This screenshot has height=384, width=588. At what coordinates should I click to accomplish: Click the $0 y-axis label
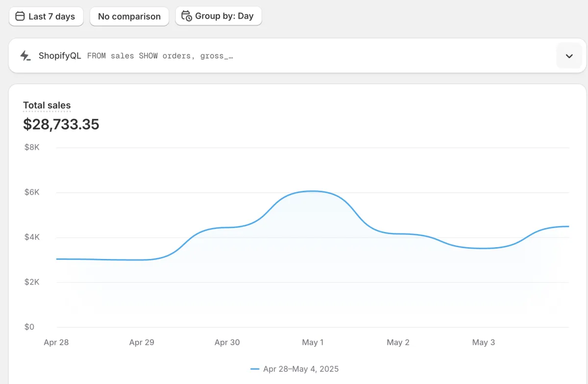tap(29, 327)
